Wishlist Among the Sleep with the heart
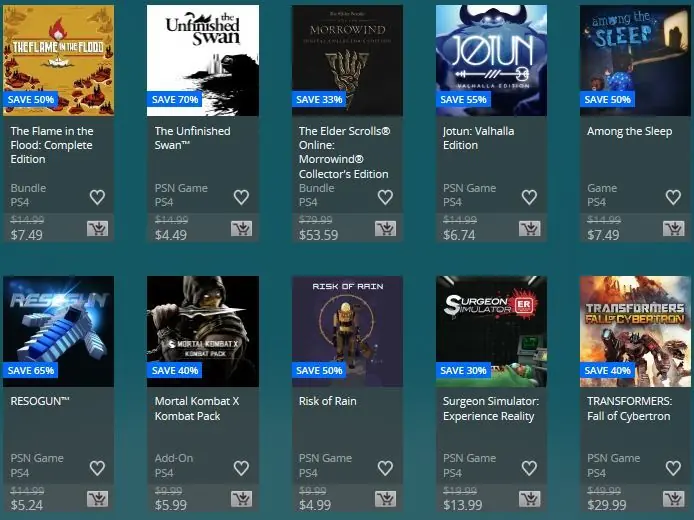This screenshot has width=694, height=520. point(673,197)
